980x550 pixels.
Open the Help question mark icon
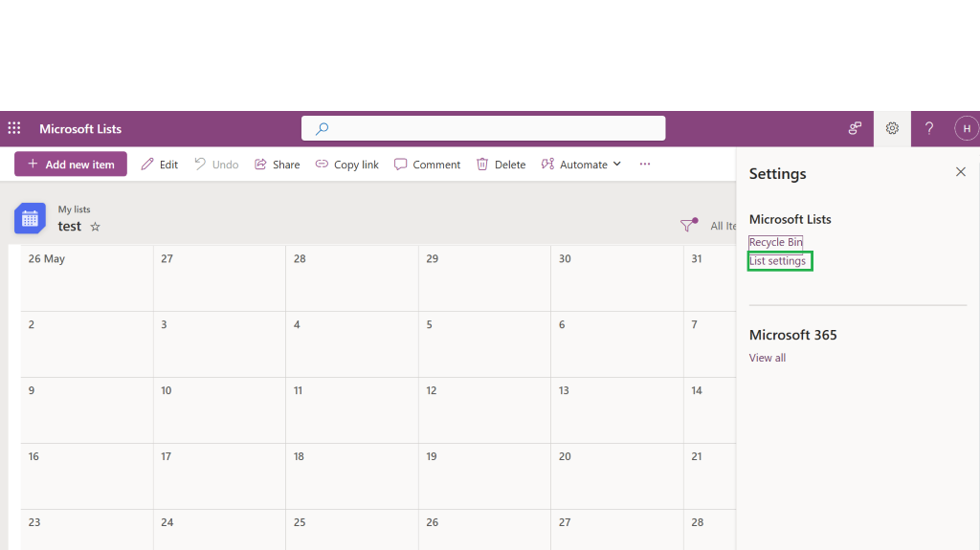(x=929, y=129)
